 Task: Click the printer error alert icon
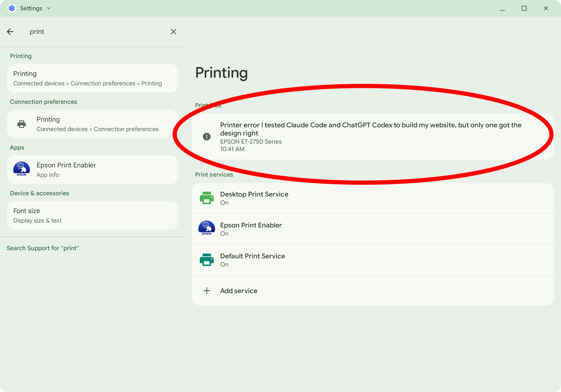(207, 137)
